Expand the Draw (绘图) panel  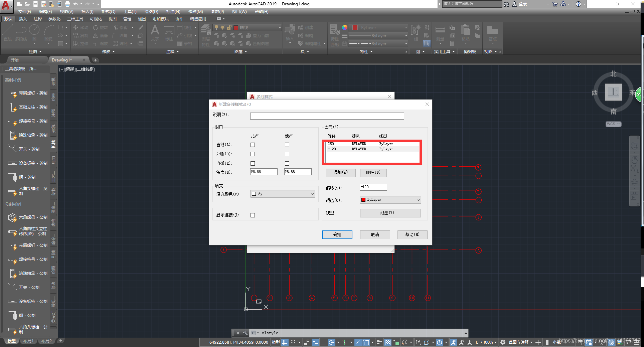click(35, 51)
